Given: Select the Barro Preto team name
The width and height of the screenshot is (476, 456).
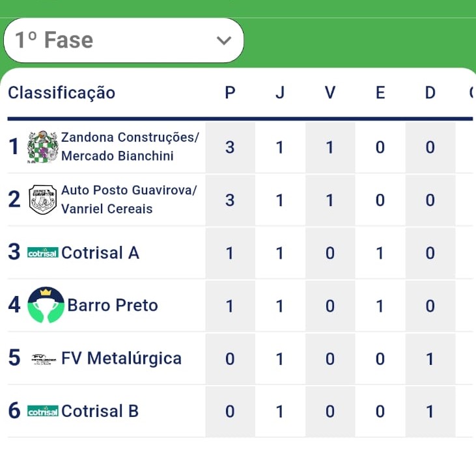Looking at the screenshot, I should pos(113,305).
